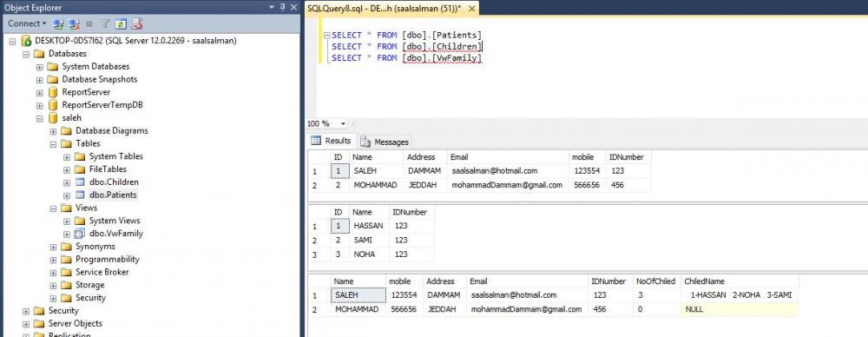Click the Databases folder icon

coord(39,54)
